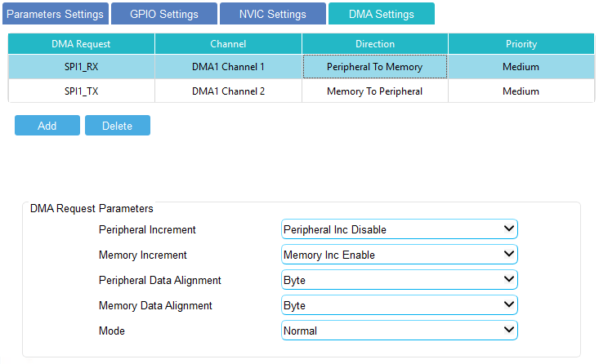The width and height of the screenshot is (599, 364).
Task: Click the Priority column header
Action: (521, 44)
